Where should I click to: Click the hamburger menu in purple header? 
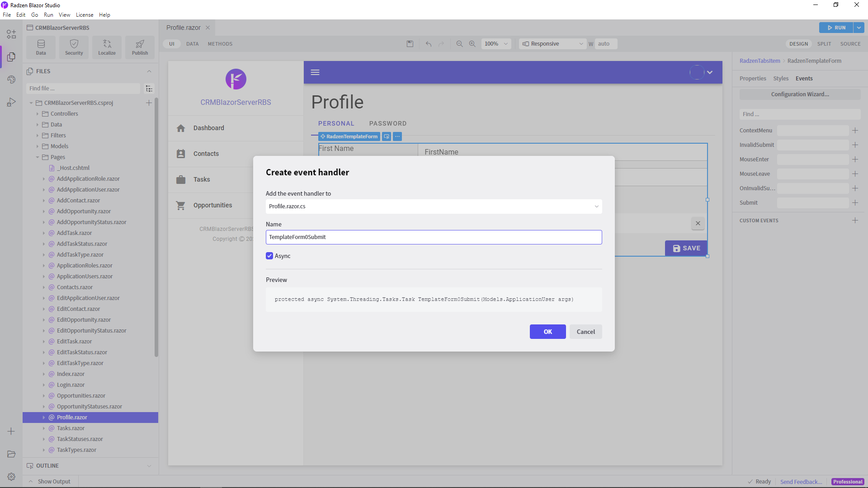(315, 72)
